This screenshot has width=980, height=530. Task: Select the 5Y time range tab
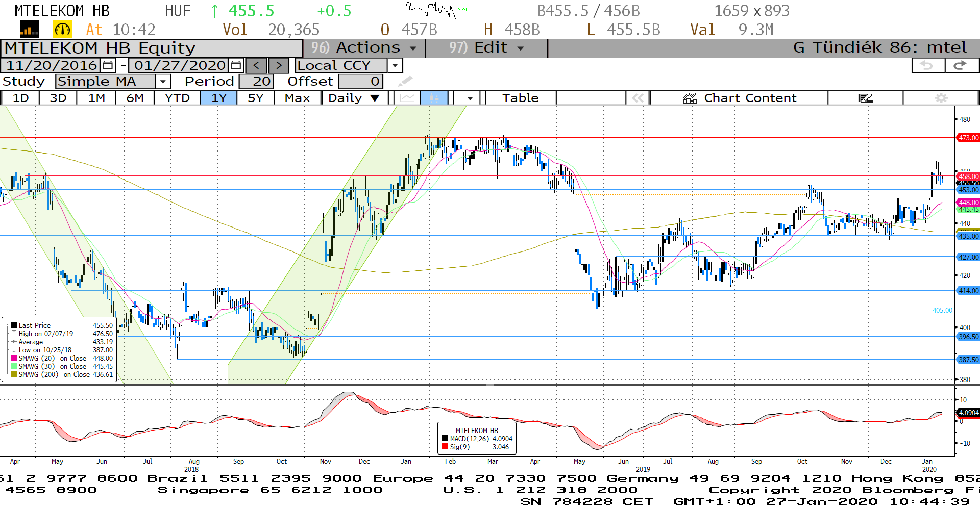click(x=255, y=98)
